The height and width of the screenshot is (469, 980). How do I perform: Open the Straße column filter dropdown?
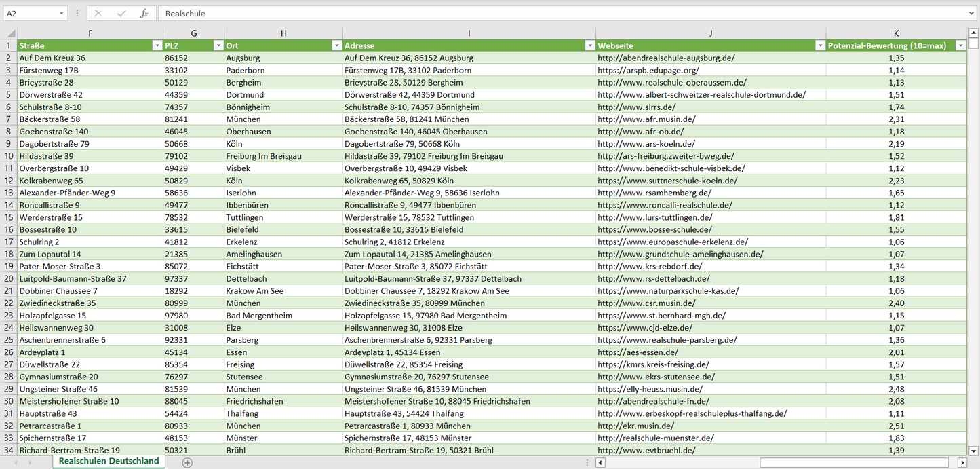pos(157,45)
